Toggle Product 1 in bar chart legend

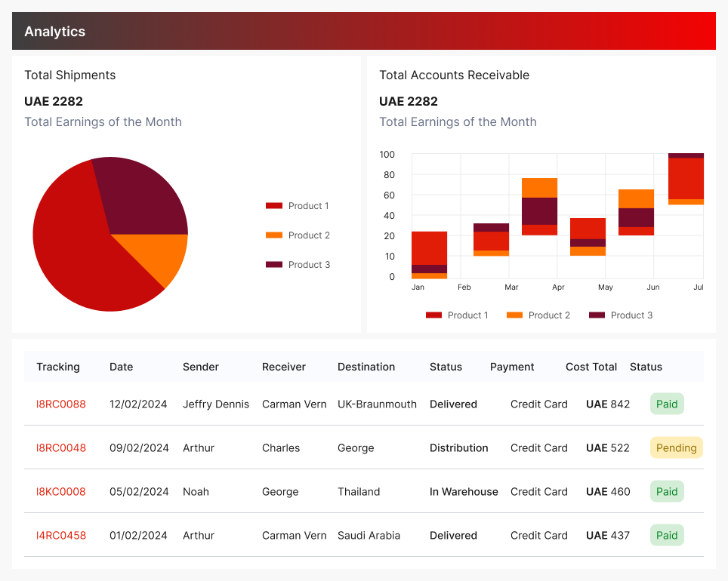457,315
